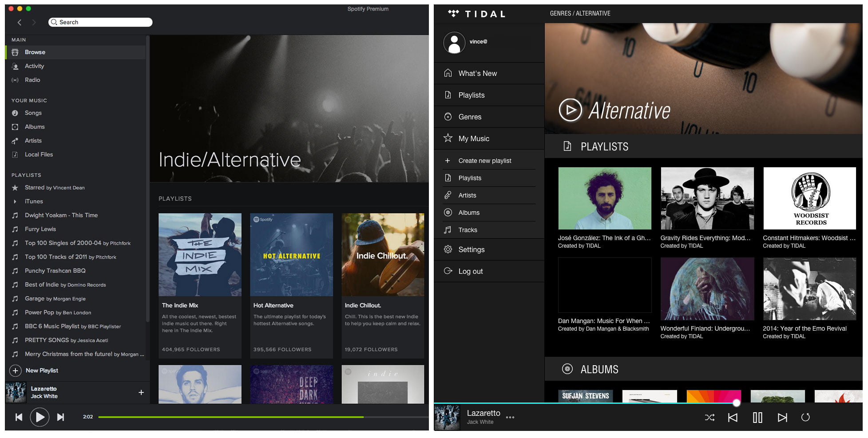Screen dimensions: 868x438
Task: Open José González playlist thumbnail
Action: click(605, 198)
